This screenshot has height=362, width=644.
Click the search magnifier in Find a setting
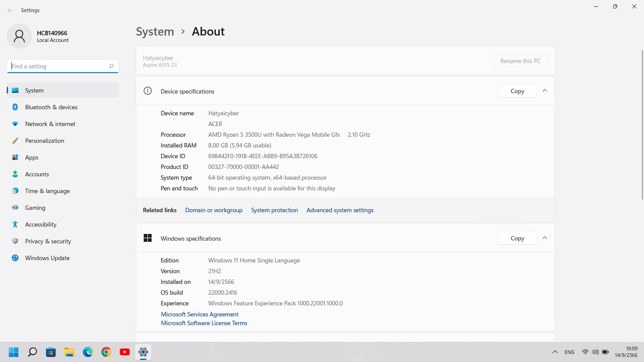111,66
